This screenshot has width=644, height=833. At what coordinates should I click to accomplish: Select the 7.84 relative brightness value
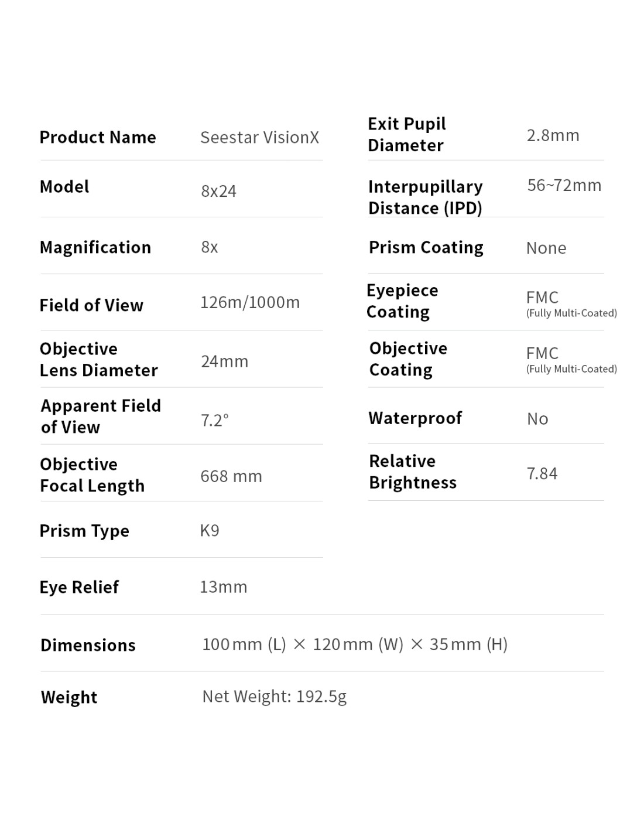(x=542, y=473)
